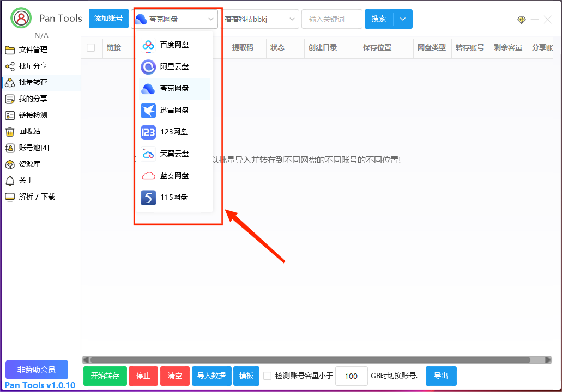Choose Aliyun Drive icon in list

[148, 67]
